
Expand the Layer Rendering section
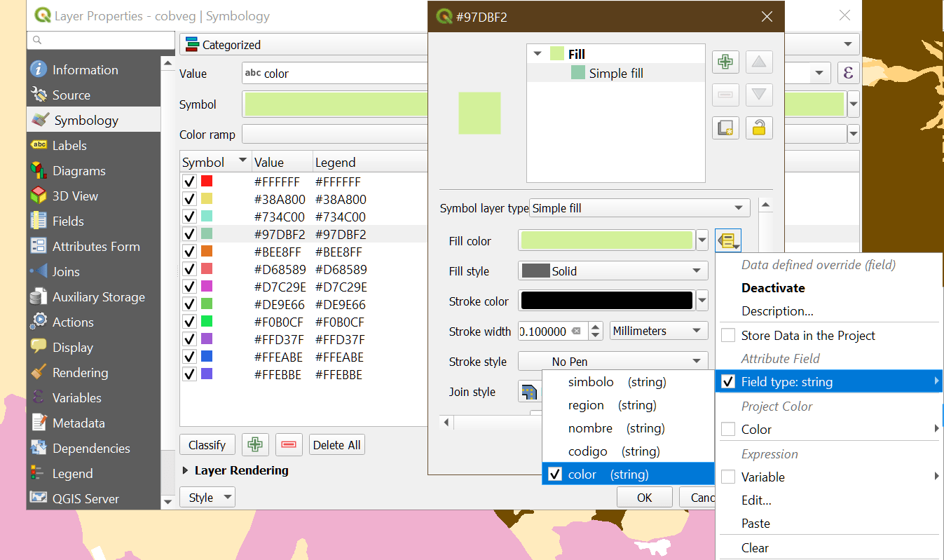[242, 470]
